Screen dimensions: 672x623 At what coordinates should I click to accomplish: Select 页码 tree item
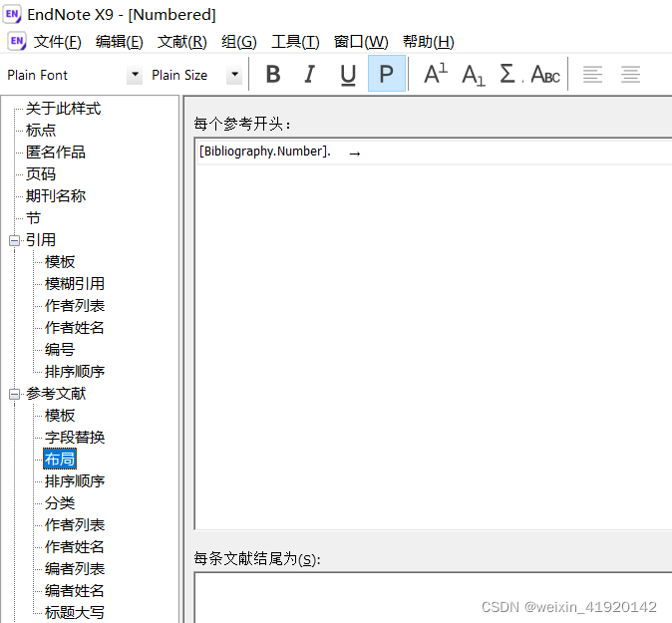point(41,174)
